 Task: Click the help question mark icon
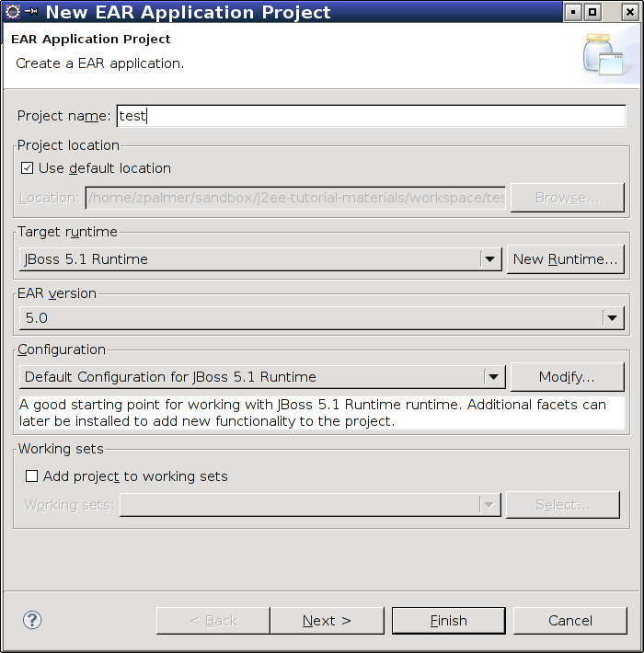[32, 620]
